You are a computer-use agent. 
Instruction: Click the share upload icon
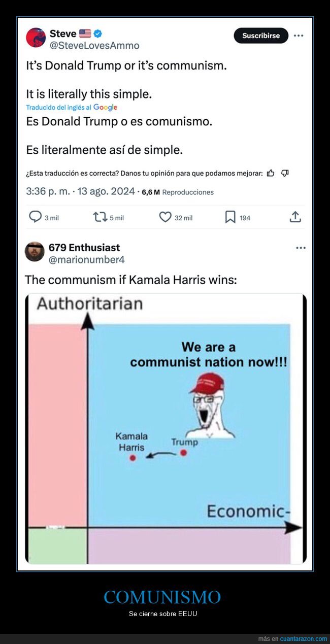[295, 217]
